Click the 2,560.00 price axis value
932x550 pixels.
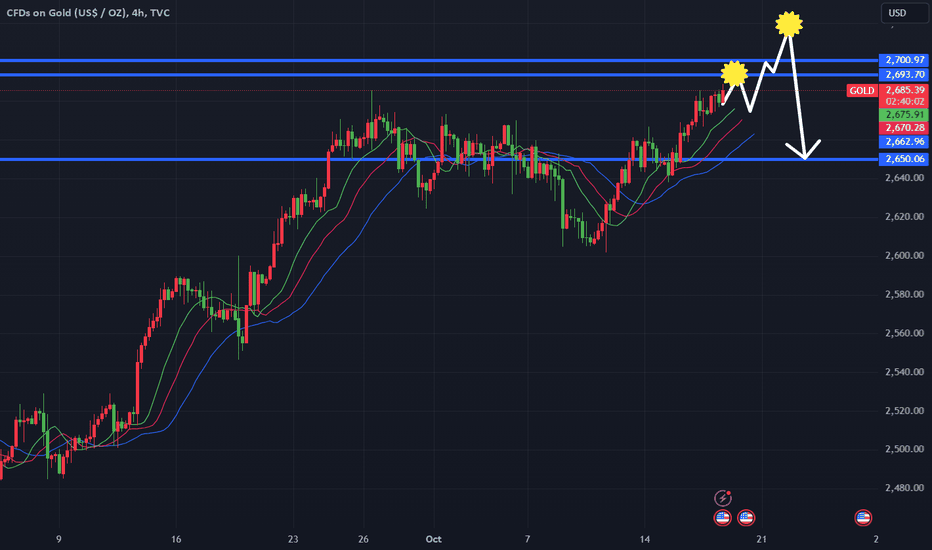click(904, 333)
